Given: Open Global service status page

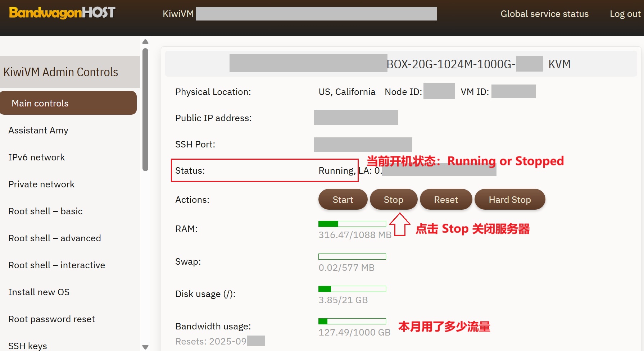Looking at the screenshot, I should point(544,14).
